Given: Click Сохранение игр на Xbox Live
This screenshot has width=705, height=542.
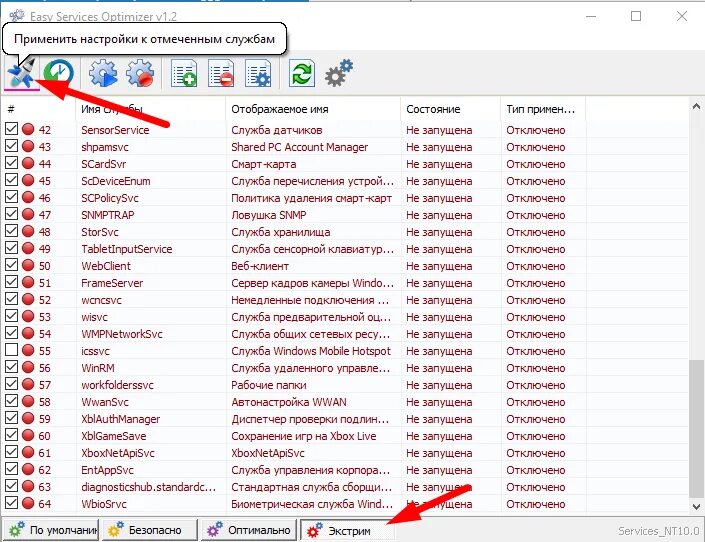Looking at the screenshot, I should (x=304, y=436).
